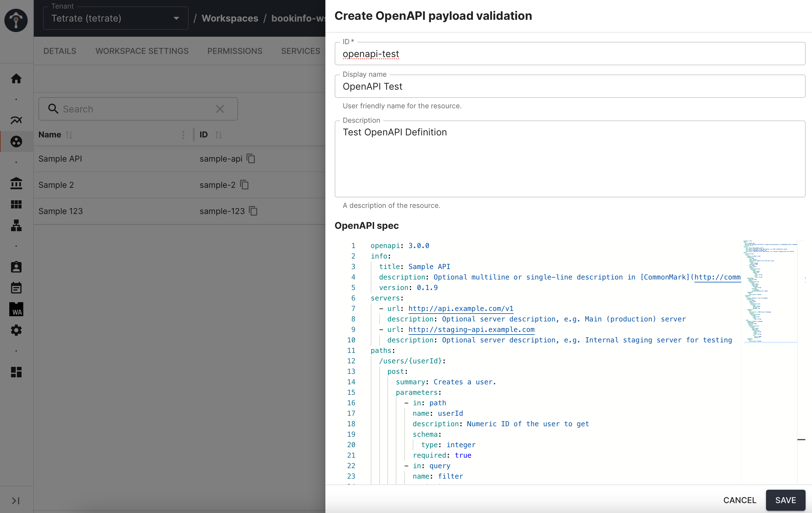812x513 pixels.
Task: Switch to the DETAILS tab
Action: coord(60,51)
